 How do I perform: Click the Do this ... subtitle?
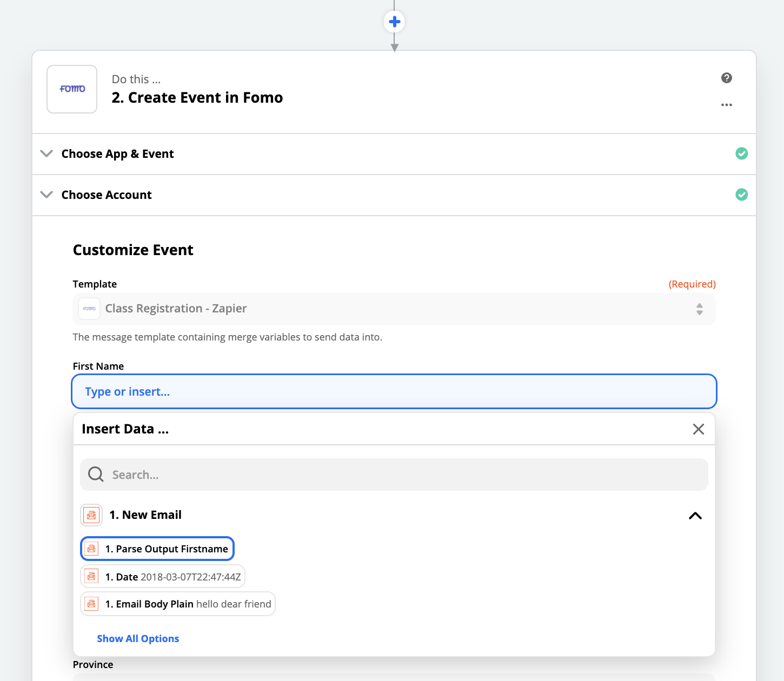pyautogui.click(x=136, y=79)
